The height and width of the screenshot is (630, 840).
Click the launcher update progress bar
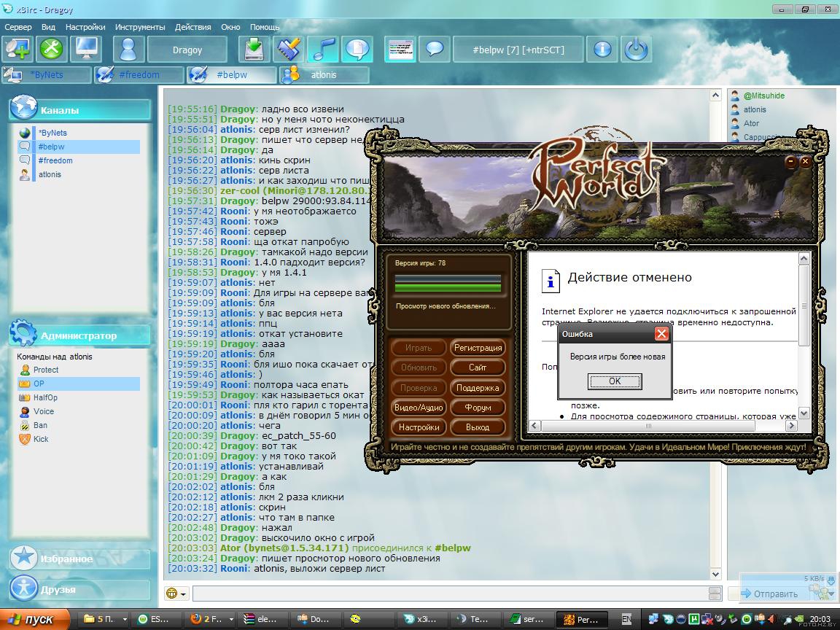[448, 284]
